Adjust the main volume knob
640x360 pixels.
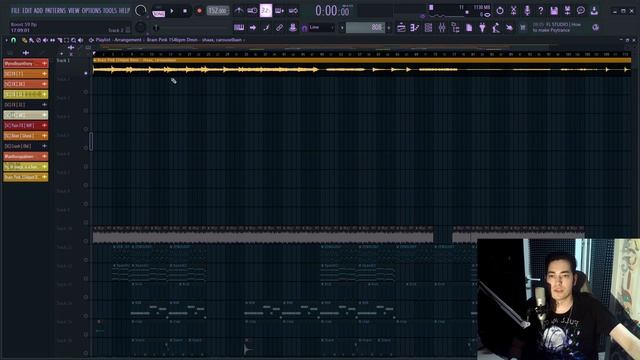tap(140, 11)
